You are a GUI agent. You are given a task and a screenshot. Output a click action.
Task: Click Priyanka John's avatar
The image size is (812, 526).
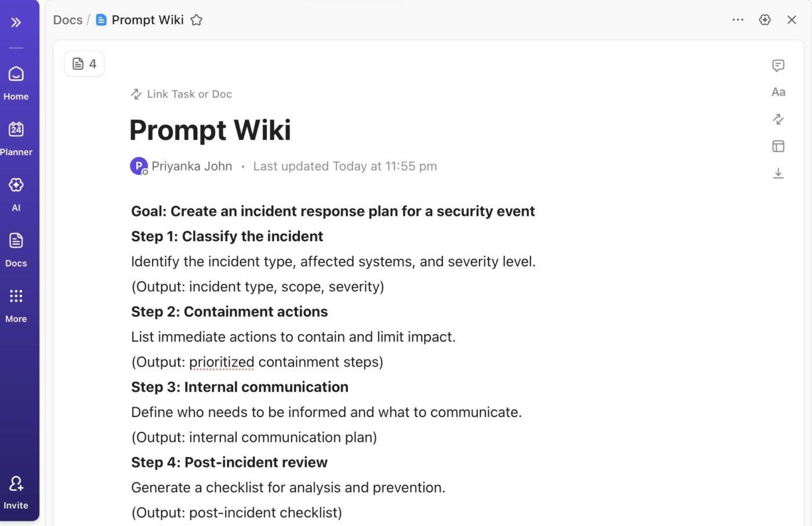[139, 166]
